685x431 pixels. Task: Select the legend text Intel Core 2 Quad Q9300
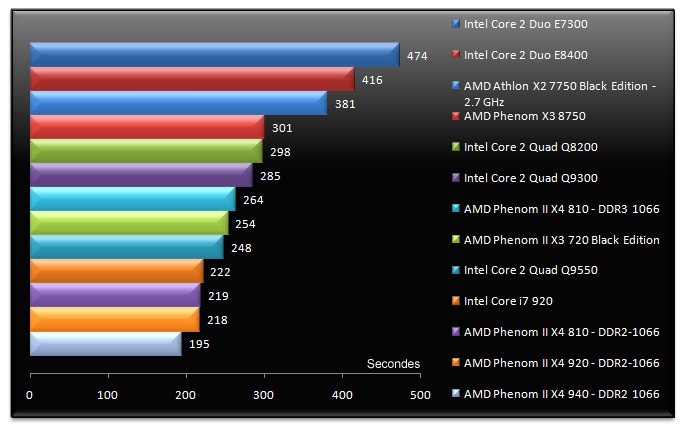(531, 178)
